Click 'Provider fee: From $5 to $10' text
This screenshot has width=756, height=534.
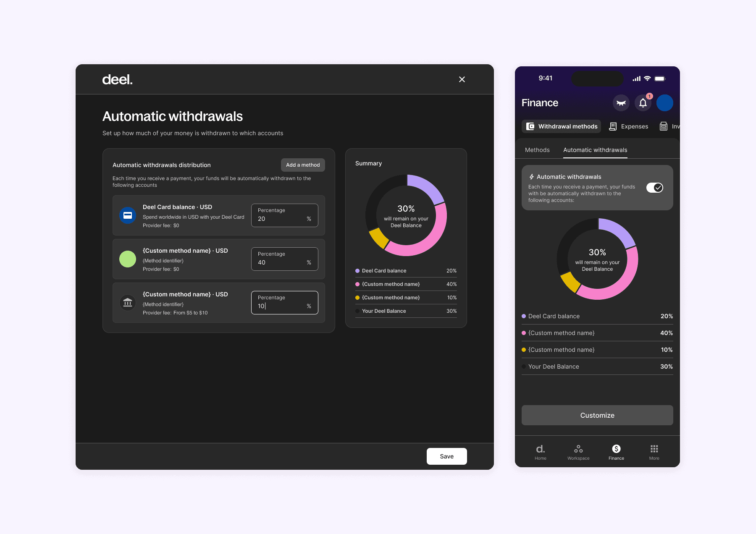click(x=175, y=313)
